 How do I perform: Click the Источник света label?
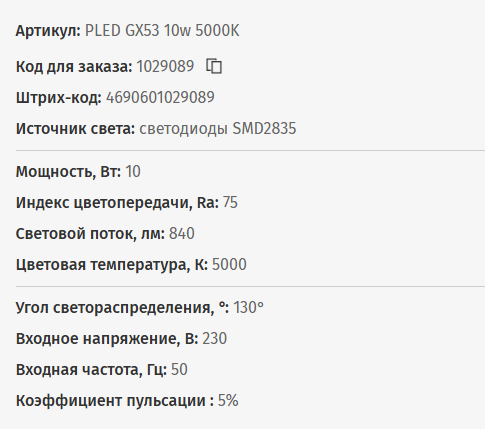point(75,129)
